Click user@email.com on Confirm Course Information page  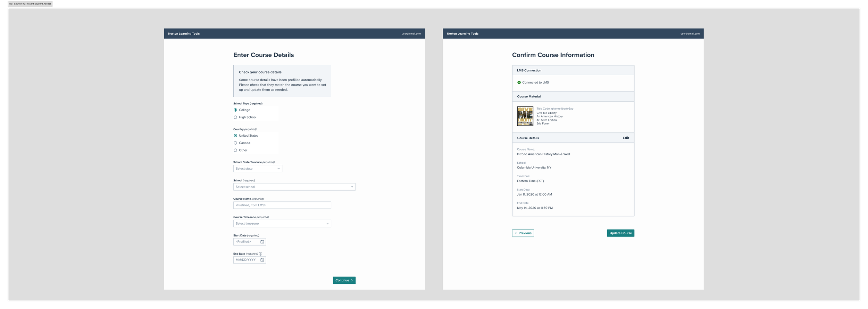tap(690, 34)
